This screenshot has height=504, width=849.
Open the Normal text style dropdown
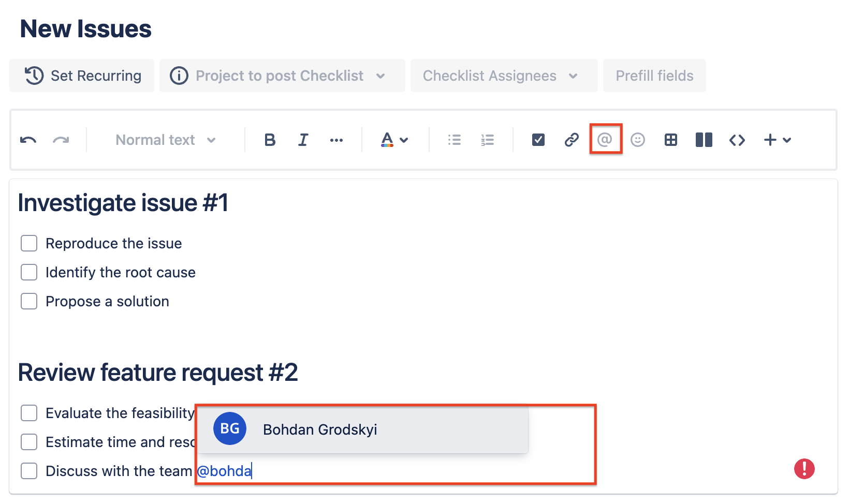[166, 140]
